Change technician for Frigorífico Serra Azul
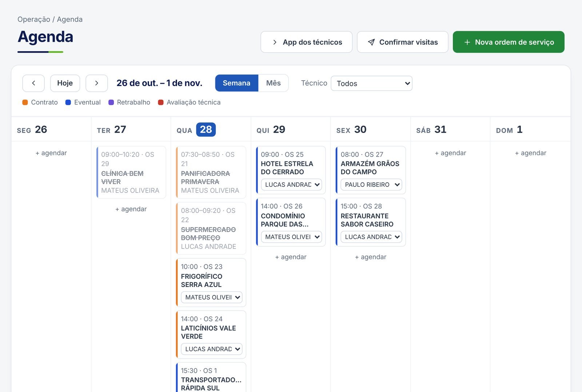This screenshot has height=392, width=582. pyautogui.click(x=212, y=297)
